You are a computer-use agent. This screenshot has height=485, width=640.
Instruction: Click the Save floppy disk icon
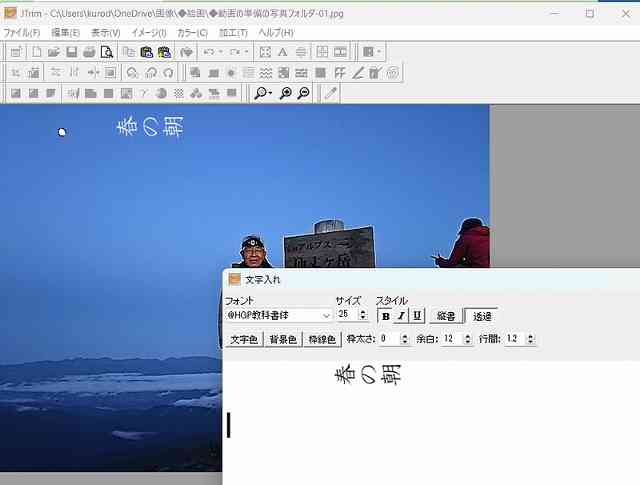tap(71, 52)
